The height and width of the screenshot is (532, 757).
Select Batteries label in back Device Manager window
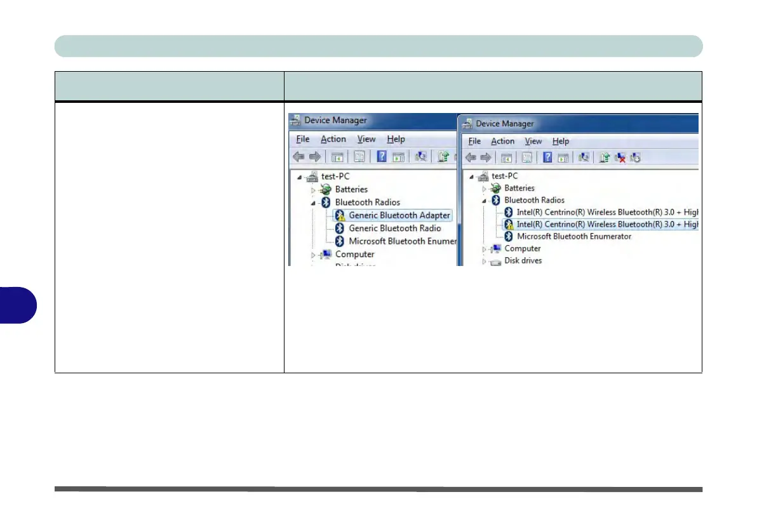(x=351, y=190)
